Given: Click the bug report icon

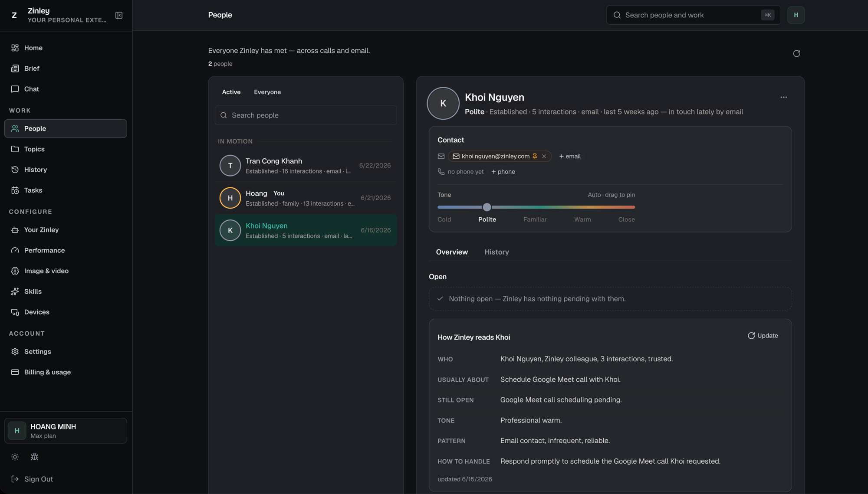Looking at the screenshot, I should (35, 457).
